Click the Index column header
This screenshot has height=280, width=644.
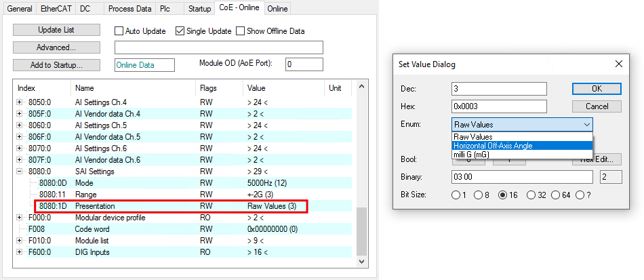[x=42, y=88]
